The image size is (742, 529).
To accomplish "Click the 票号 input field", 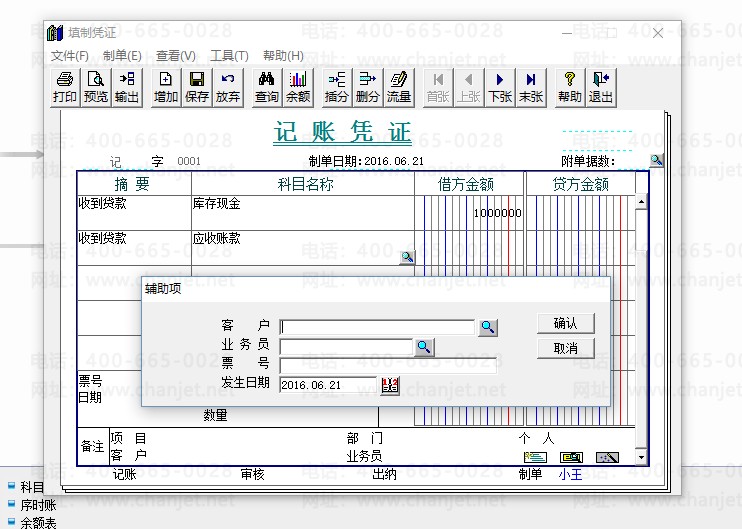I will point(388,365).
